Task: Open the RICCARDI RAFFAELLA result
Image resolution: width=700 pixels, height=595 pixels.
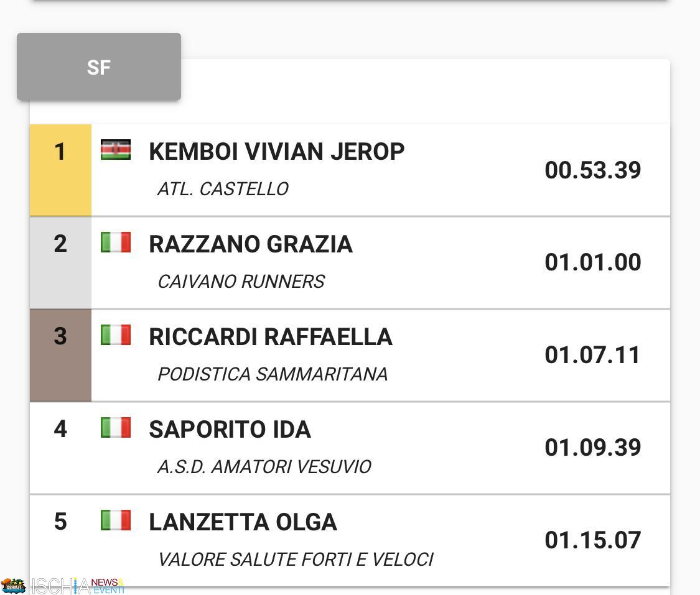Action: [x=350, y=356]
